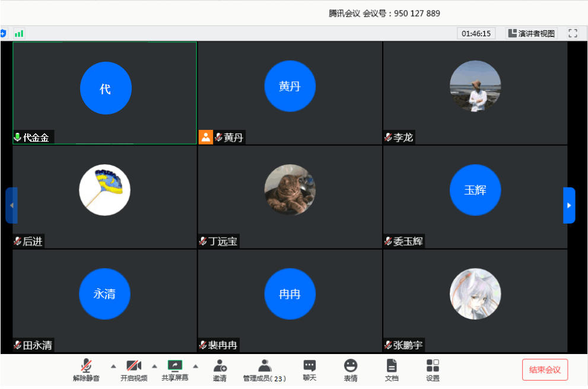Click name label 李龙
This screenshot has height=389, width=588.
[403, 137]
